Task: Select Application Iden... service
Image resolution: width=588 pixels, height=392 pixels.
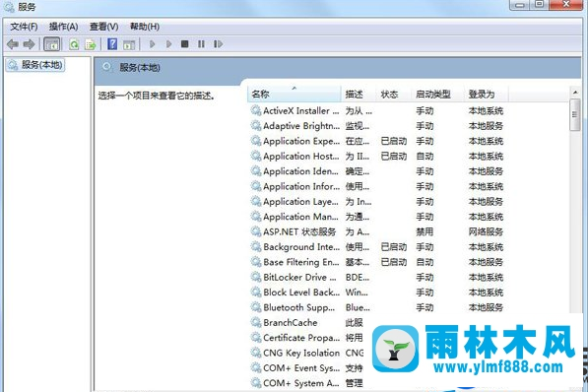Action: 377,171
